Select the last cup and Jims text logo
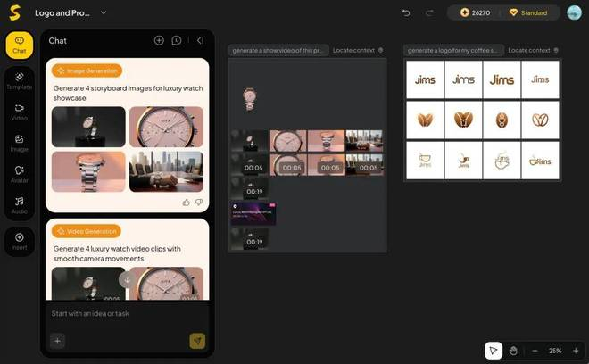589x364 pixels. pos(540,161)
